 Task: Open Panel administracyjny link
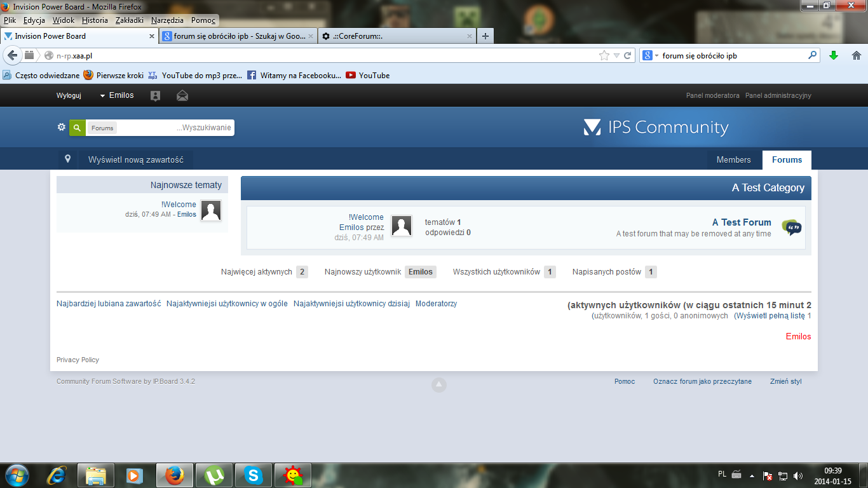tap(778, 96)
